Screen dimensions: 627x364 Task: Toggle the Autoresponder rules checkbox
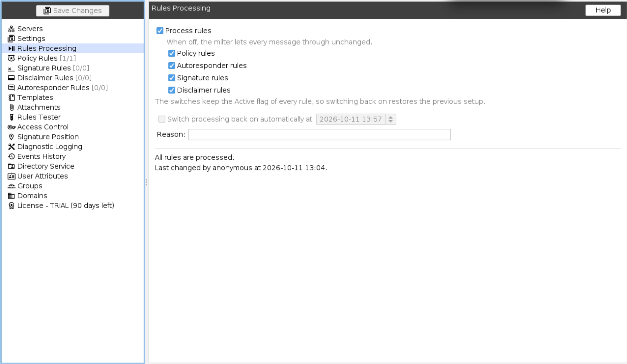click(x=172, y=65)
